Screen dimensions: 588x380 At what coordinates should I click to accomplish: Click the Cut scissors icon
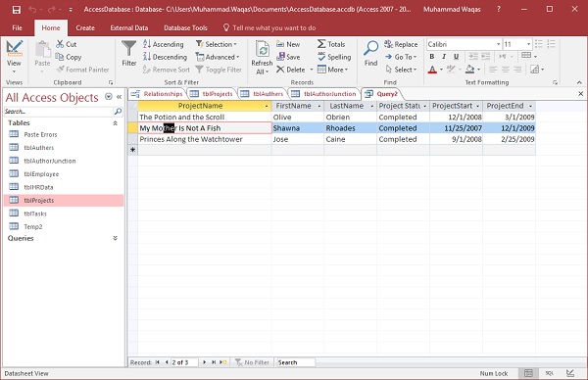tap(60, 44)
